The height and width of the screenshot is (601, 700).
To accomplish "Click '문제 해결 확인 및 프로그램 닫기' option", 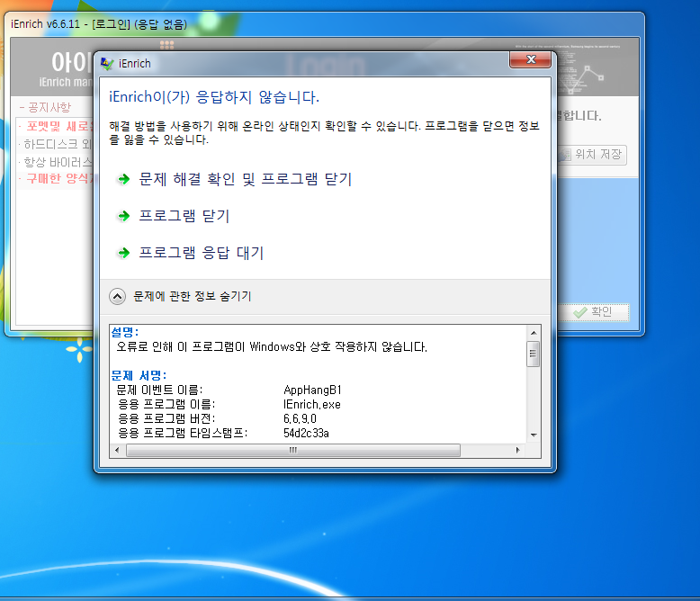I will click(245, 180).
